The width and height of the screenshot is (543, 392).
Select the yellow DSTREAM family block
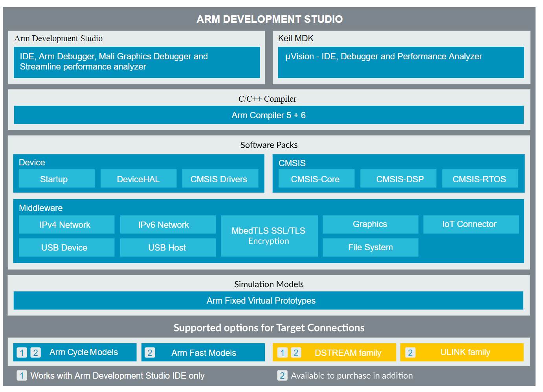tap(348, 353)
